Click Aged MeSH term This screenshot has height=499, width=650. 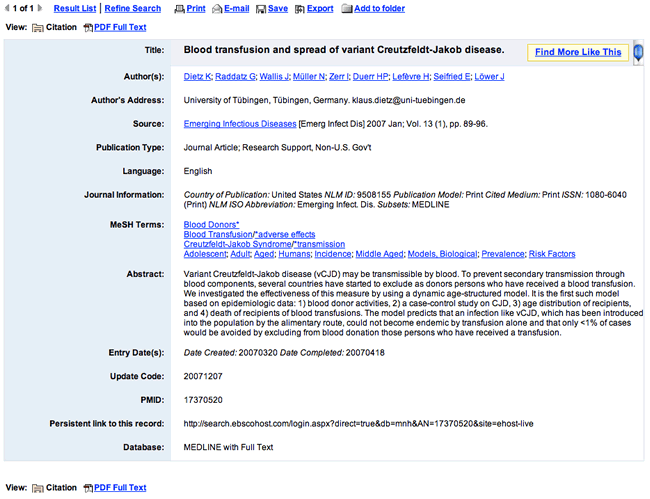[264, 254]
